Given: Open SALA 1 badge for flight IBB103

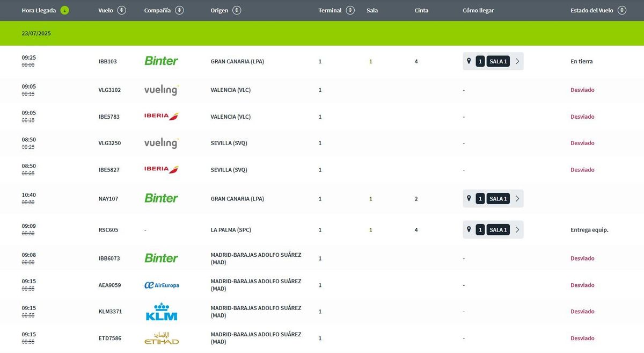Looking at the screenshot, I should coord(498,61).
